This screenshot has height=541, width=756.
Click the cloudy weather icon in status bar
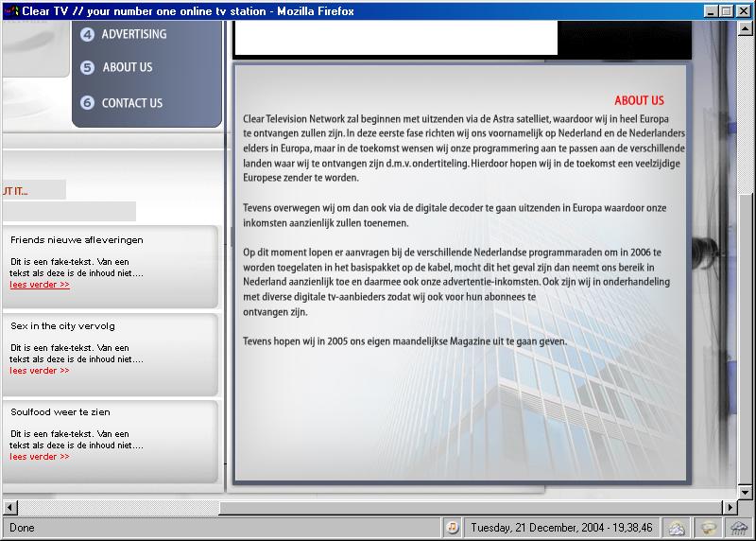[676, 528]
